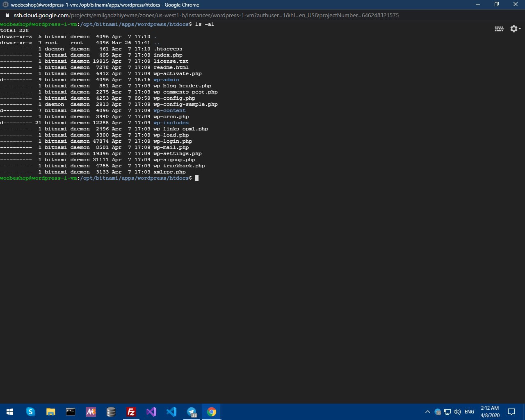This screenshot has height=420, width=525.
Task: Switch to Google Chrome taskbar icon
Action: pos(211,412)
